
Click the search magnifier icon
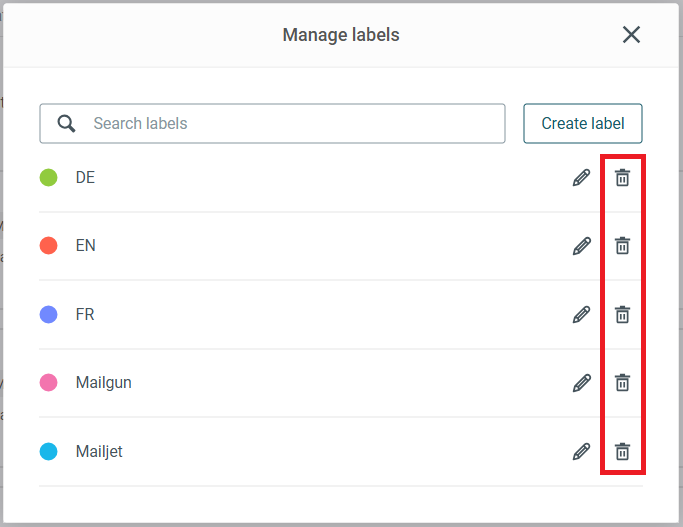(67, 124)
